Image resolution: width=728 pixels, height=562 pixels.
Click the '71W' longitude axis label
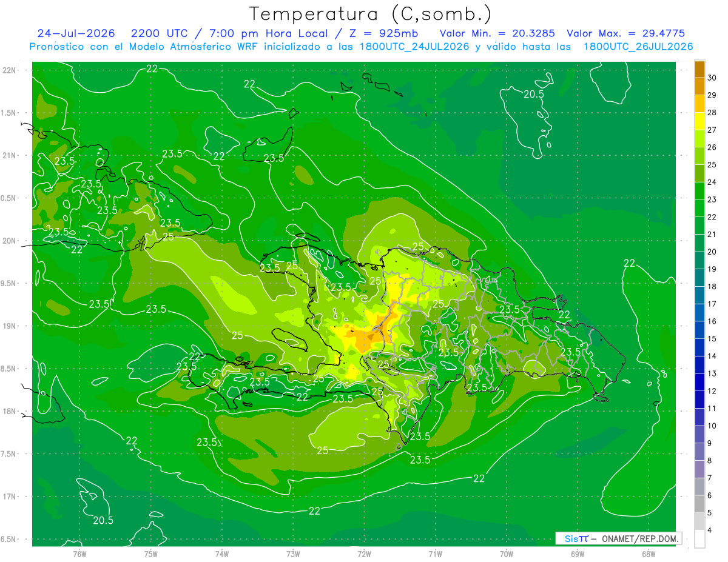coord(435,554)
